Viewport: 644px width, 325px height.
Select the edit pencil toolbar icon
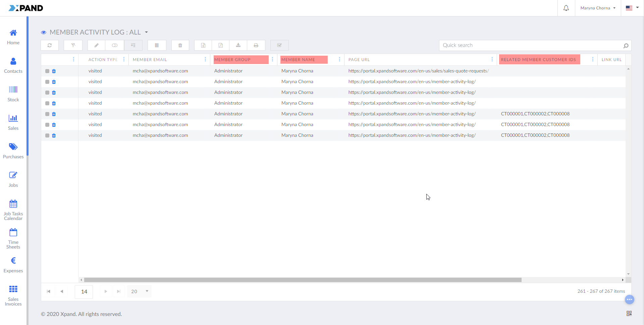96,45
